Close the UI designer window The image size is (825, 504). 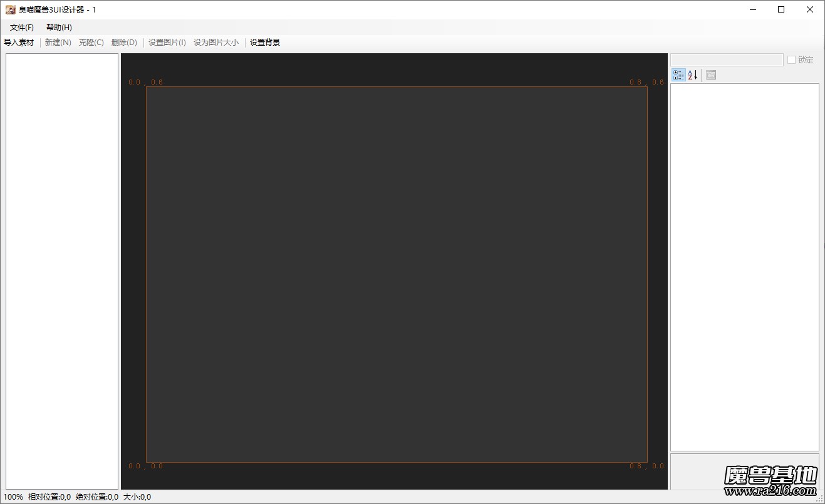pyautogui.click(x=810, y=9)
